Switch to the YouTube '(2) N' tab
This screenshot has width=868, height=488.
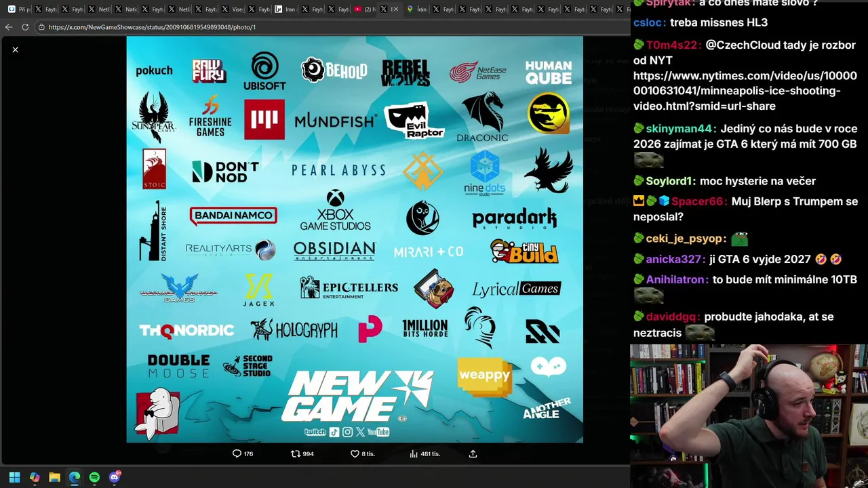point(366,9)
